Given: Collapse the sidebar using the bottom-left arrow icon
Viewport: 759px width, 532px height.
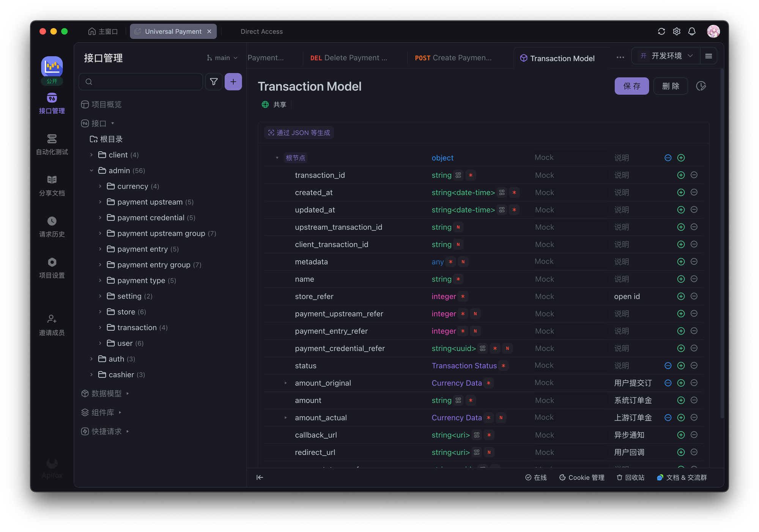Looking at the screenshot, I should 260,477.
